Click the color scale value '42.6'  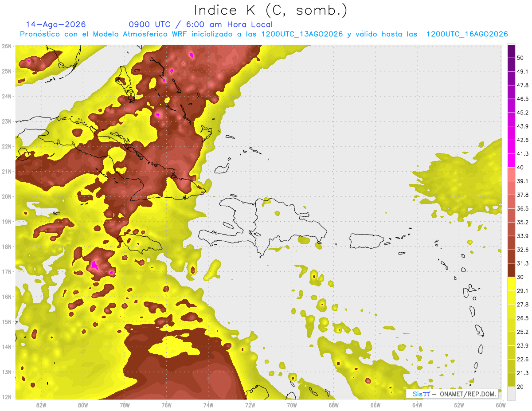tap(523, 140)
